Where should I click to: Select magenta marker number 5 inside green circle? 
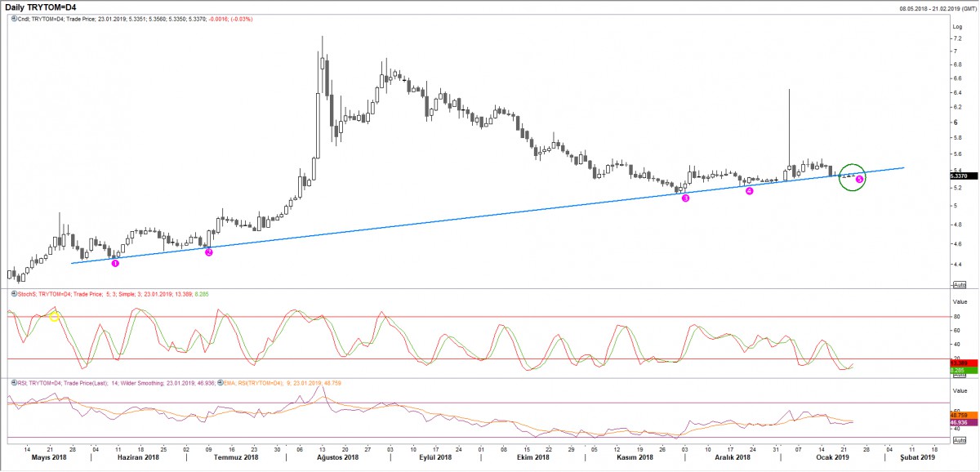[859, 179]
